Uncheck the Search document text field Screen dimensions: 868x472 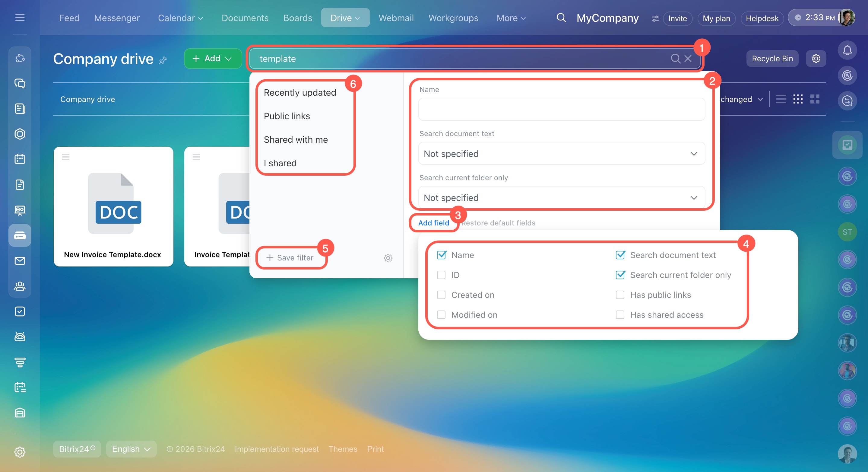coord(620,255)
